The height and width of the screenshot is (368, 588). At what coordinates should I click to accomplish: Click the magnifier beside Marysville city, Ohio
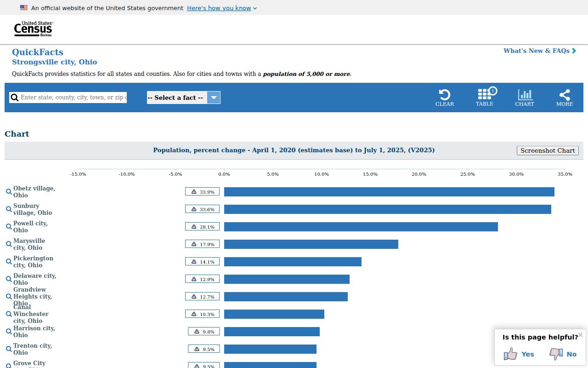(9, 244)
